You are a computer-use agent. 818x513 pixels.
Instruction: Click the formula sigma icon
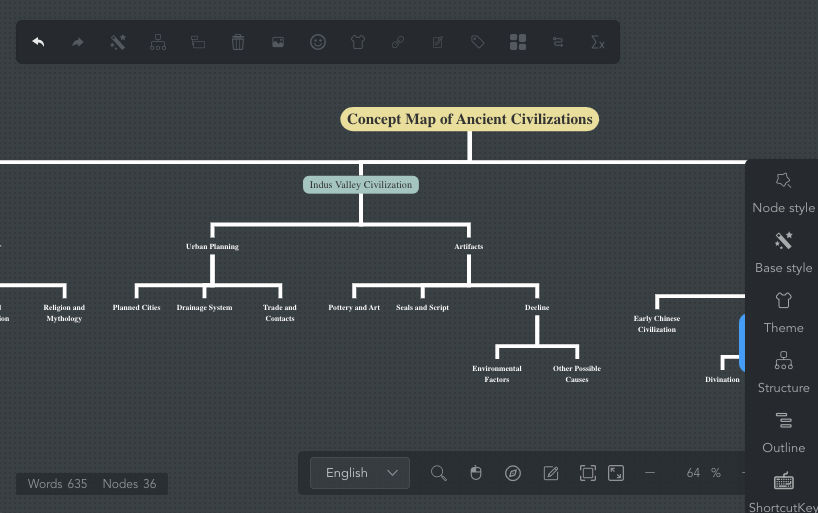tap(598, 42)
